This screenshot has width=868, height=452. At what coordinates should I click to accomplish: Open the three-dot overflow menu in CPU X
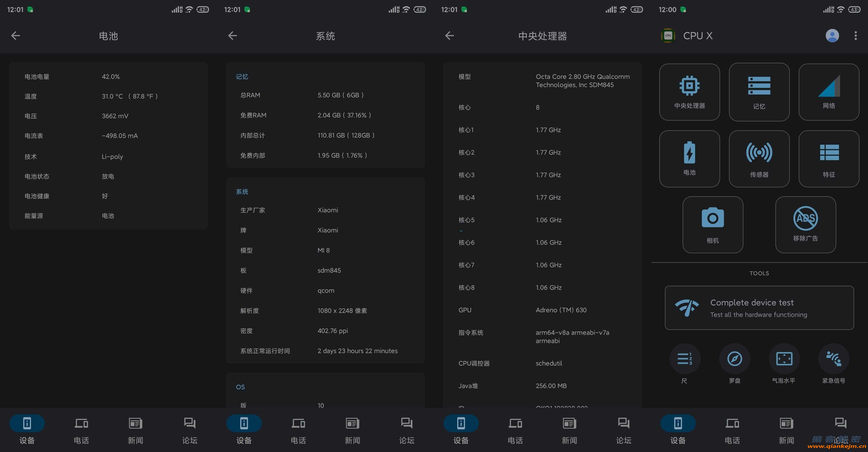click(856, 35)
